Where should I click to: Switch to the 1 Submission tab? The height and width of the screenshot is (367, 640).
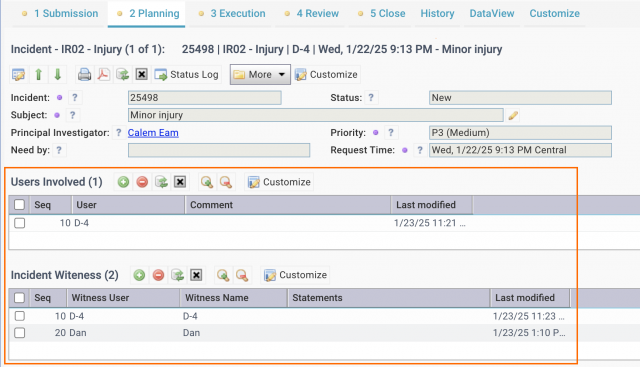[60, 13]
